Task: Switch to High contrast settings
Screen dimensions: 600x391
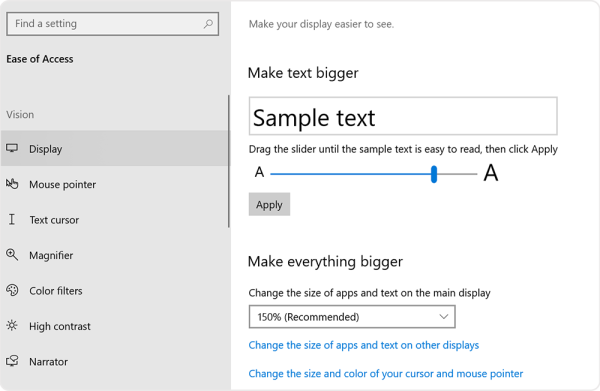Action: [x=115, y=326]
